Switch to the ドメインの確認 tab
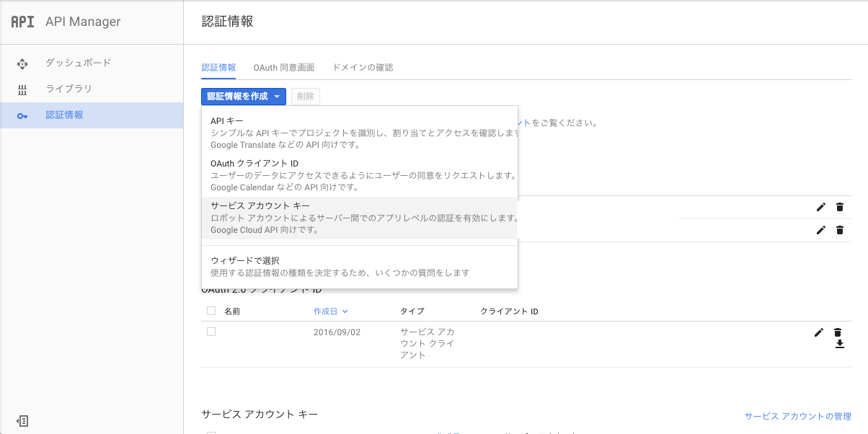The width and height of the screenshot is (868, 434). click(x=362, y=67)
